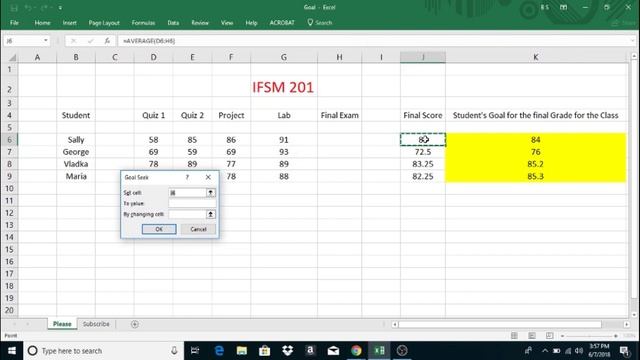This screenshot has width=640, height=360.
Task: Click the vertical scrollbar down arrow
Action: (x=634, y=314)
